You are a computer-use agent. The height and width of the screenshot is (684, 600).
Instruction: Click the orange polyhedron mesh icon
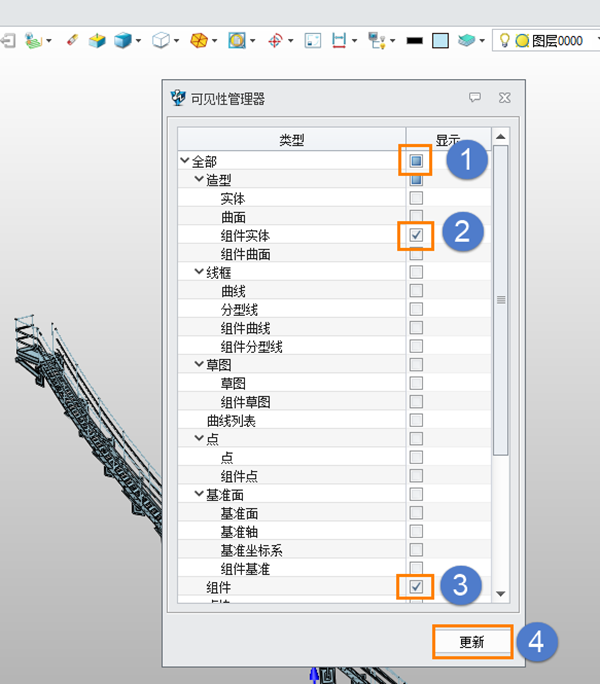click(x=199, y=41)
